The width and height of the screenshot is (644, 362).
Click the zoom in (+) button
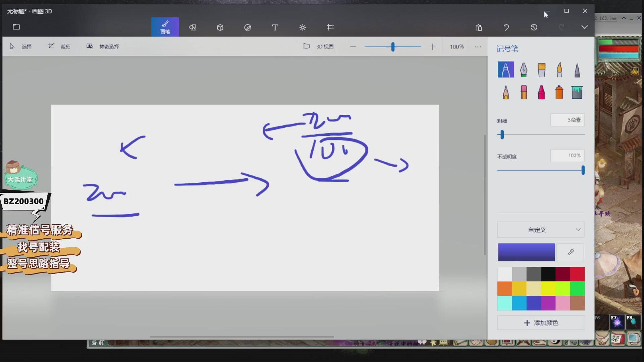click(432, 46)
